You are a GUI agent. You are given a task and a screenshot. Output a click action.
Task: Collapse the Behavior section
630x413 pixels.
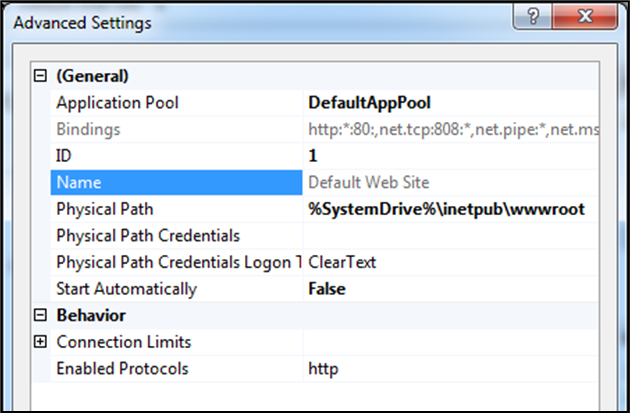40,315
